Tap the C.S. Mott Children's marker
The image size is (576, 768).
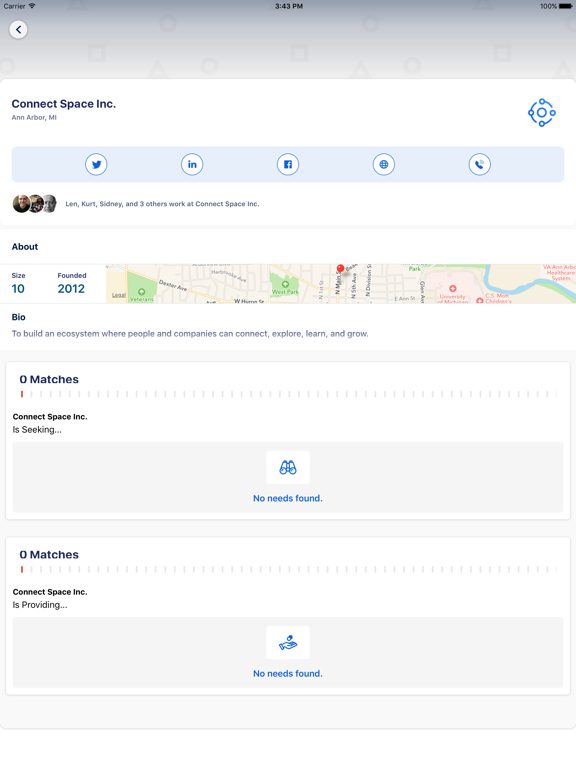[x=480, y=300]
